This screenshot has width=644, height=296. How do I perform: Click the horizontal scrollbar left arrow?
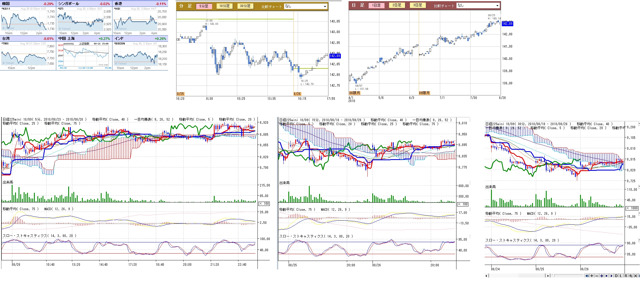point(486,276)
